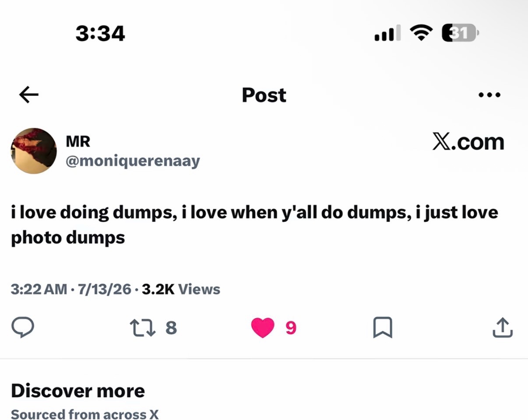Tap the Post header title

point(264,95)
